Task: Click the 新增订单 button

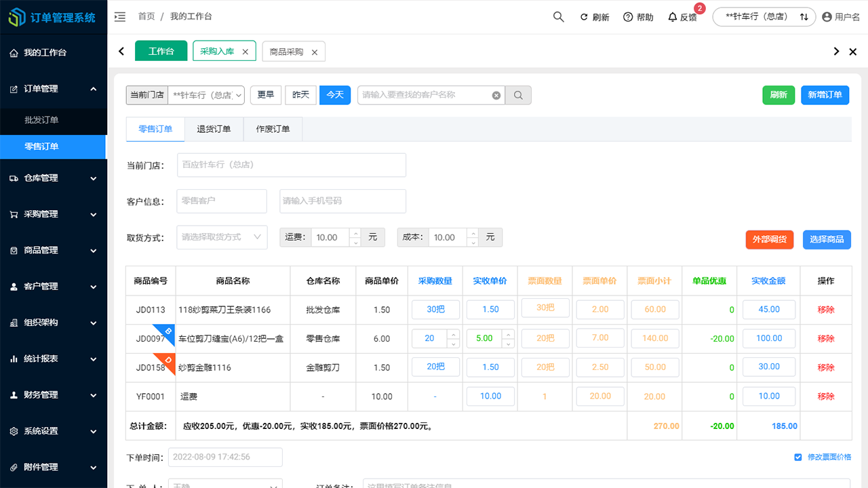Action: (x=825, y=95)
